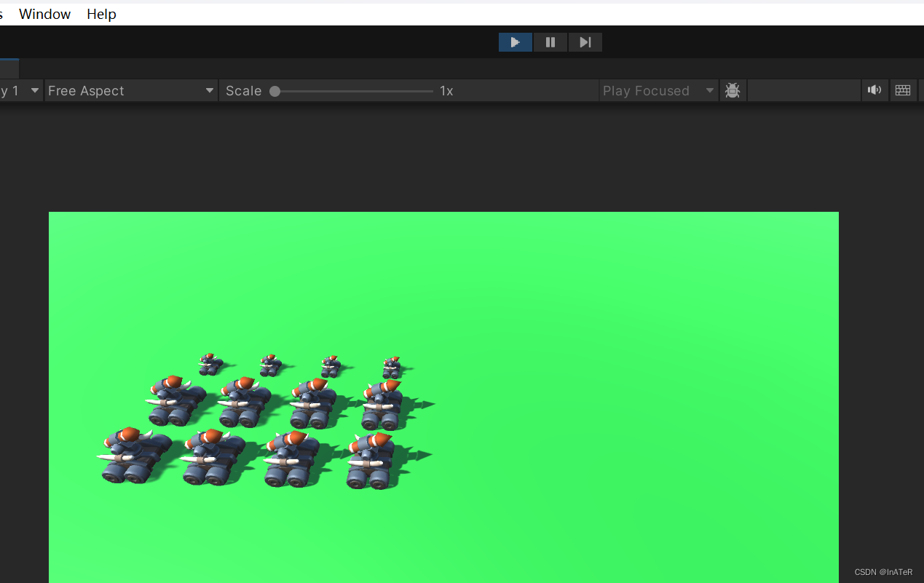Screen dimensions: 924x583
Task: Click the 1x scale value label
Action: coord(445,90)
